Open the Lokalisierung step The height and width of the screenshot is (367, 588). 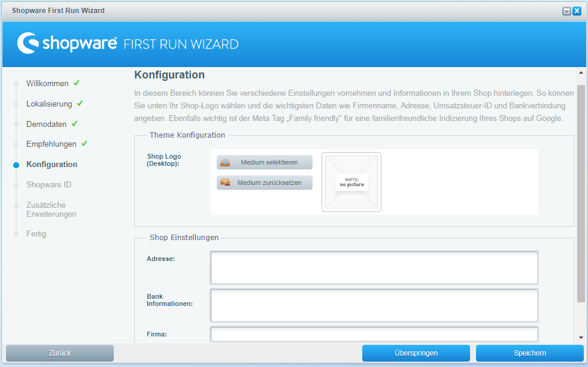(x=49, y=104)
